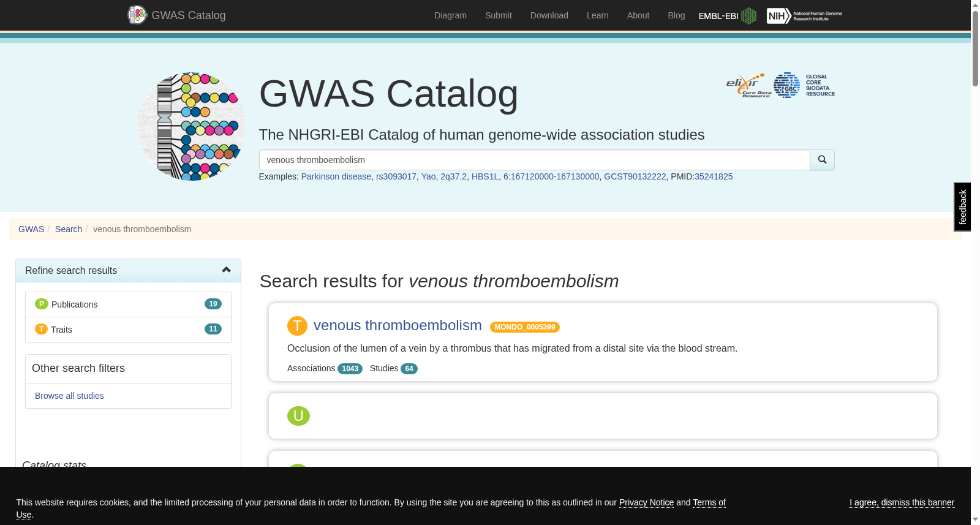
Task: Open the Yao example link
Action: point(428,176)
